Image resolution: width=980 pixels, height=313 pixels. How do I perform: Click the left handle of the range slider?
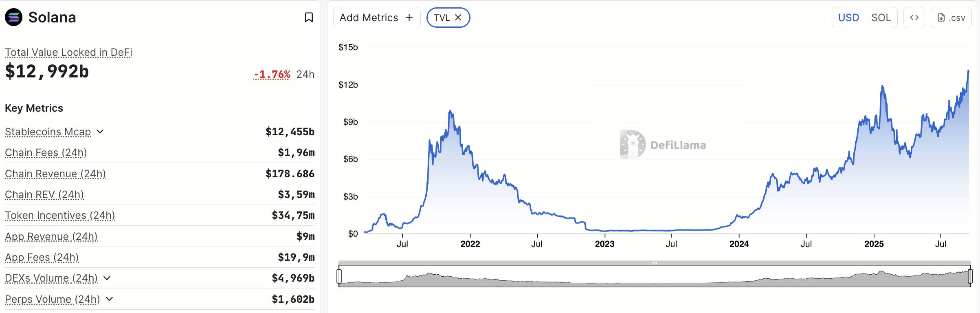click(339, 276)
